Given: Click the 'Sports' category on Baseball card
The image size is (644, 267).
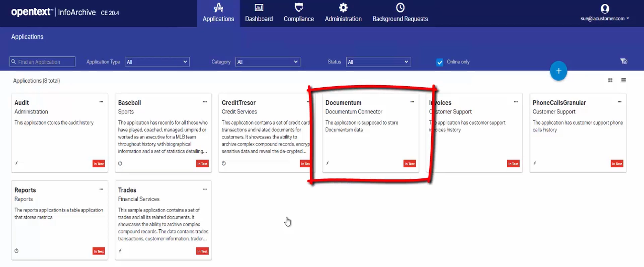Looking at the screenshot, I should coord(126,112).
